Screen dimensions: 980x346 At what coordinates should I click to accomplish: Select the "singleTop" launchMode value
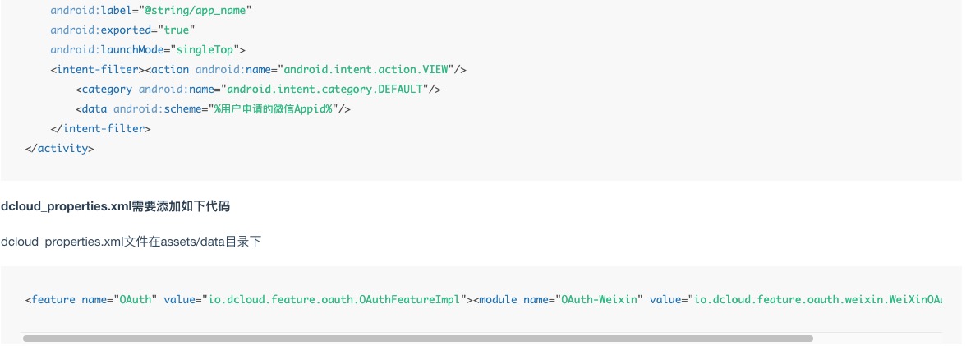coord(209,49)
